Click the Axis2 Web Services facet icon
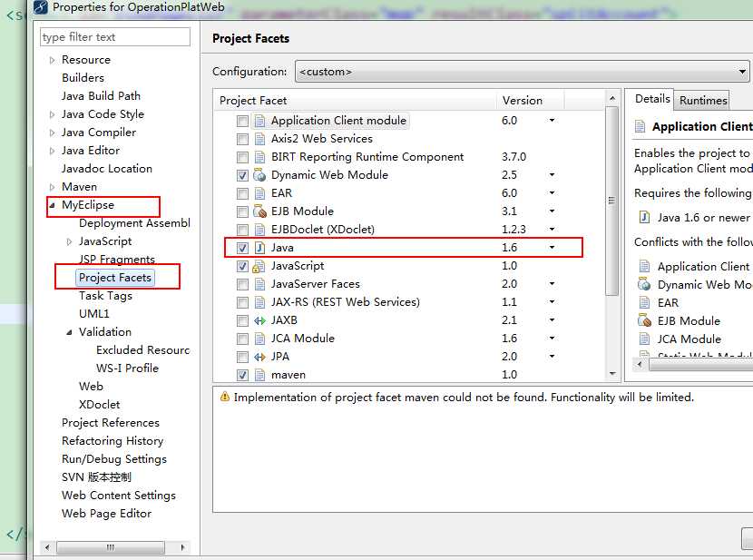The height and width of the screenshot is (560, 753). 259,139
